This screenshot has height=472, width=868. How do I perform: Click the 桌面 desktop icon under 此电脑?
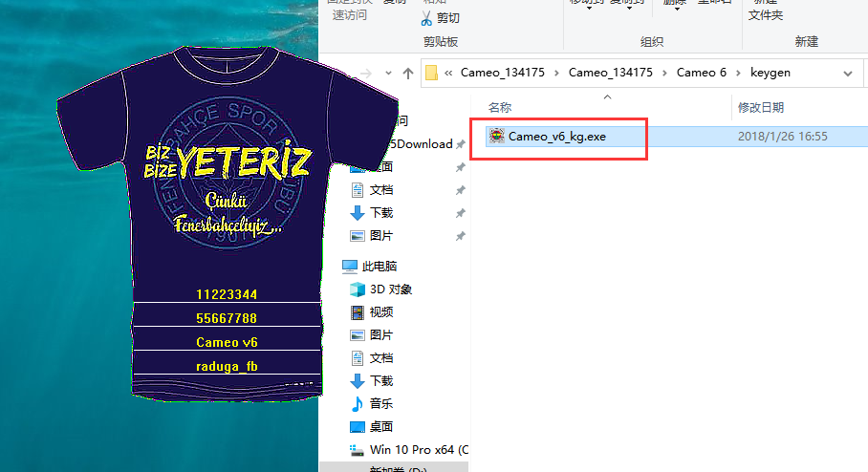point(358,427)
